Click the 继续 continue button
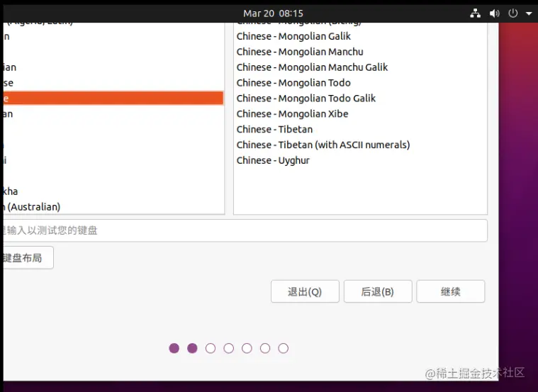 [x=451, y=292]
